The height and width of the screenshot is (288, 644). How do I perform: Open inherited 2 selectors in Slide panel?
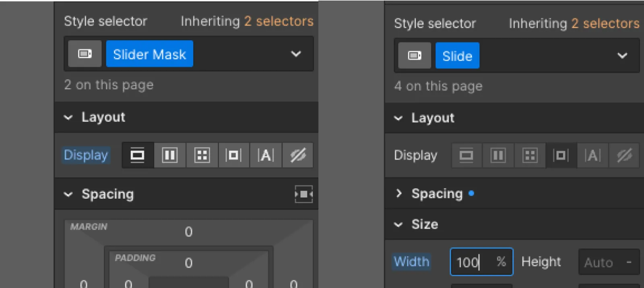tap(605, 23)
